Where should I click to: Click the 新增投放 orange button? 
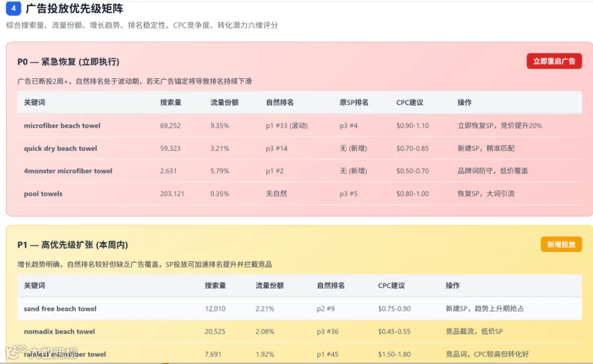click(561, 245)
